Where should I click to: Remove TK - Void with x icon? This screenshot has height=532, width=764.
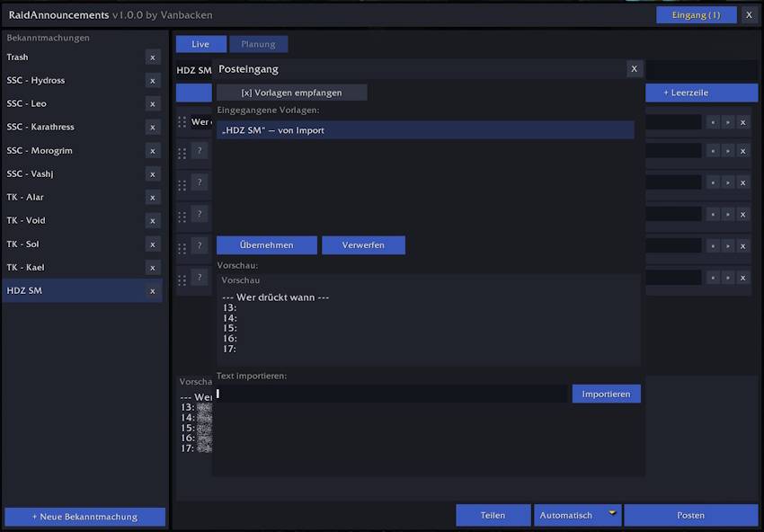(153, 221)
